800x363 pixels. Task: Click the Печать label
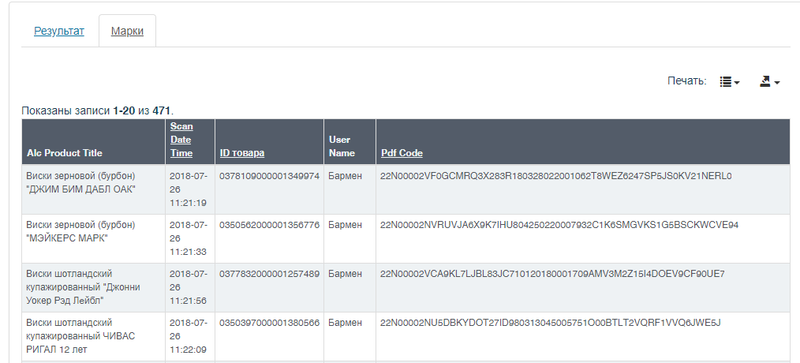pyautogui.click(x=687, y=81)
